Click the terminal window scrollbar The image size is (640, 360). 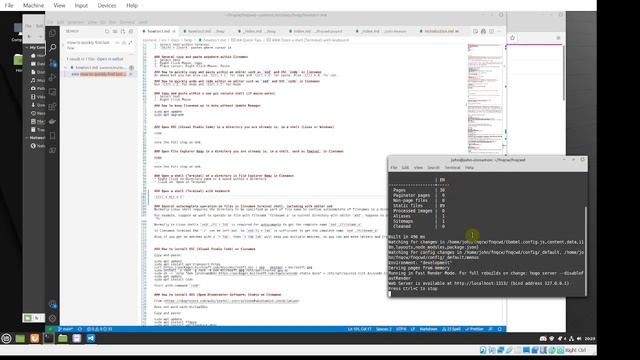point(585,251)
